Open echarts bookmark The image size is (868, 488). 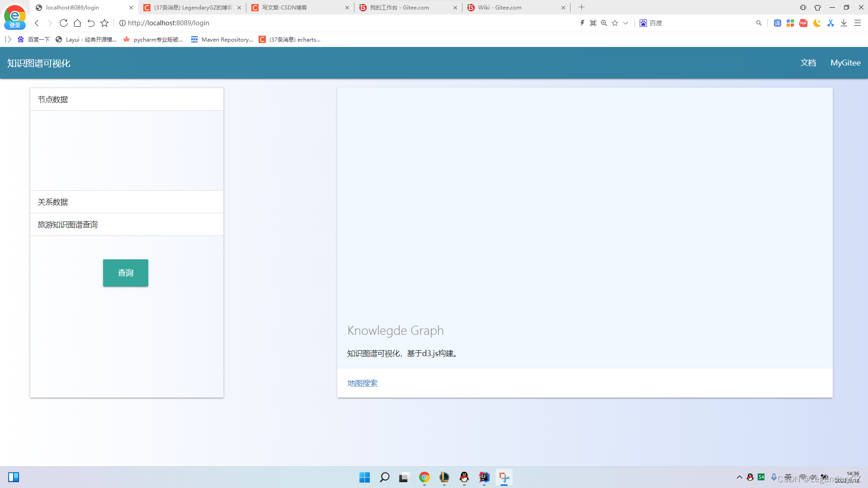point(290,40)
